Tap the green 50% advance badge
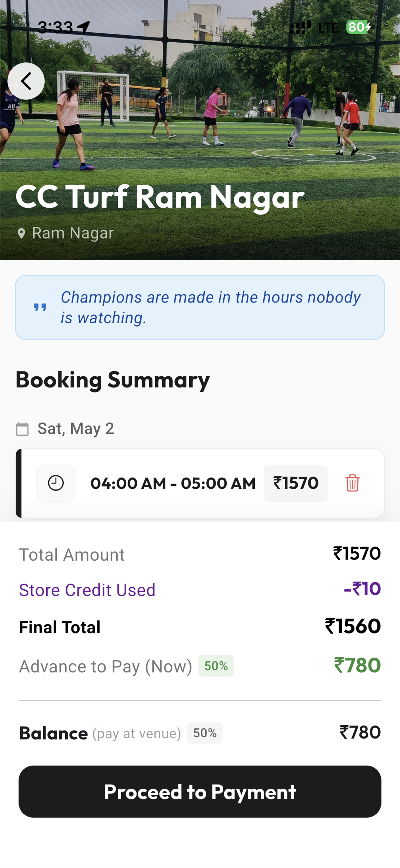 click(216, 666)
